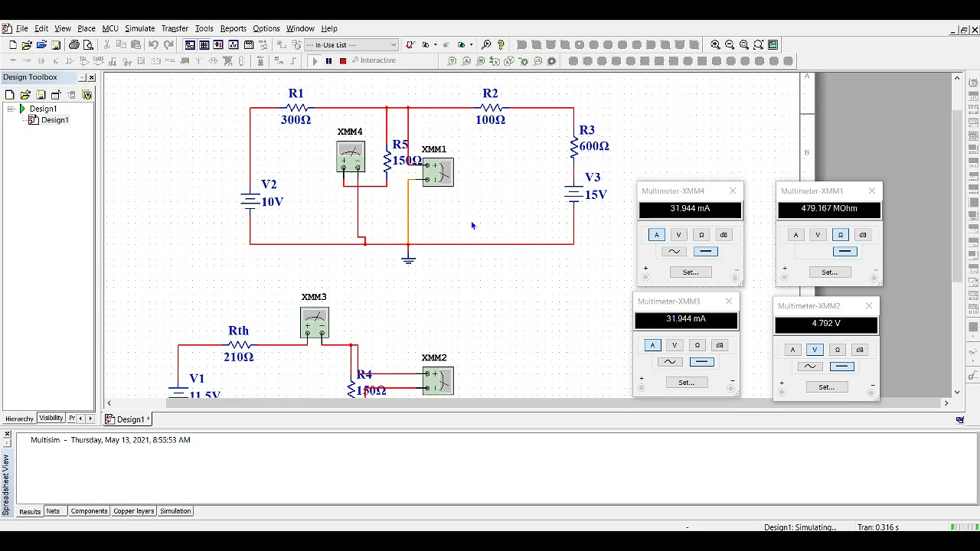The height and width of the screenshot is (551, 980).
Task: Zoom to selected area
Action: point(744,45)
